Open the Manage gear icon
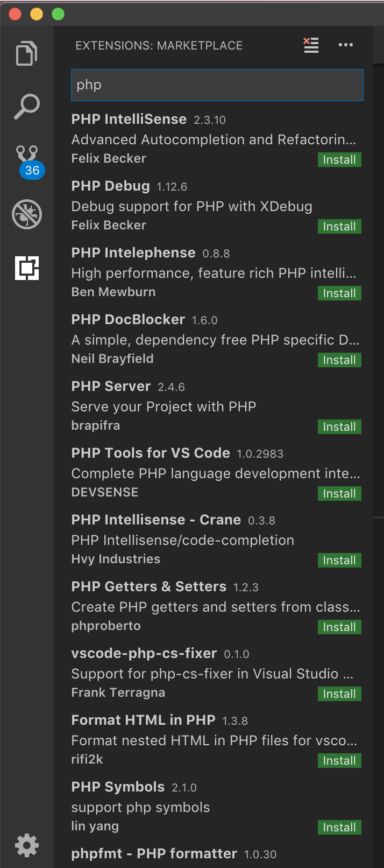Viewport: 384px width, 868px height. (x=27, y=845)
